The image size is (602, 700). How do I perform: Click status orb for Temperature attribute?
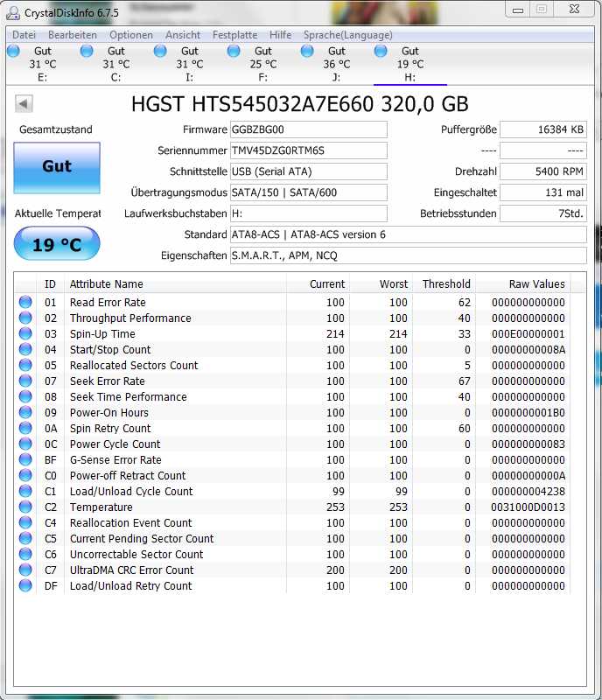25,507
